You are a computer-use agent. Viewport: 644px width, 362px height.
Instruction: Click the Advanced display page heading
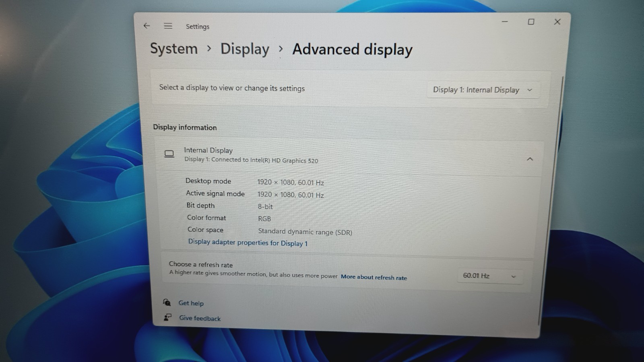coord(353,49)
